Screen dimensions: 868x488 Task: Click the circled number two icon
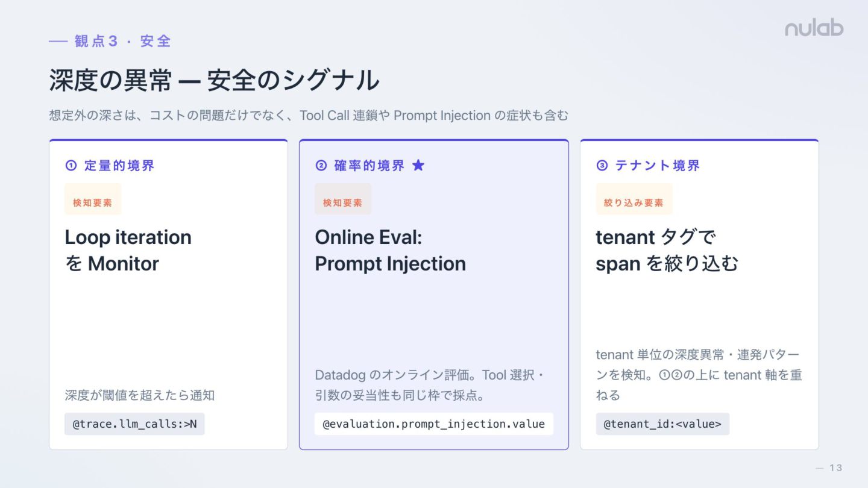321,165
